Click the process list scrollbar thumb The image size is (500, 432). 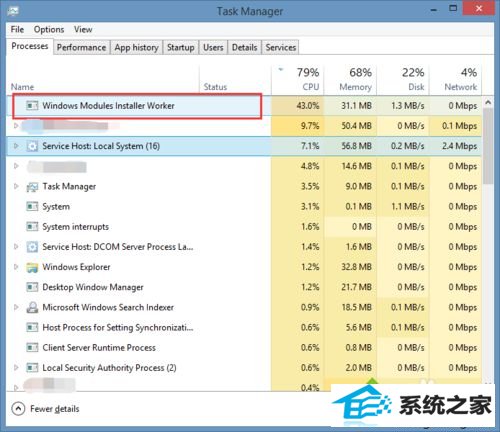tap(488, 146)
